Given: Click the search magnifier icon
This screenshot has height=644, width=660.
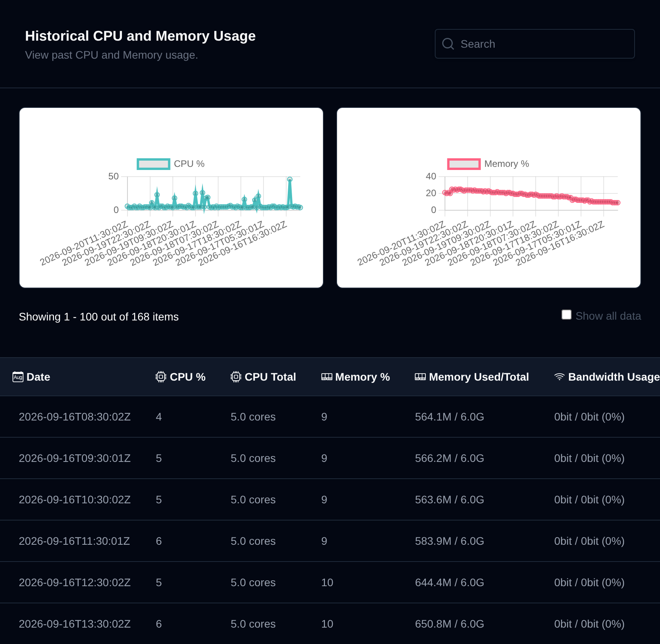Looking at the screenshot, I should (x=448, y=44).
